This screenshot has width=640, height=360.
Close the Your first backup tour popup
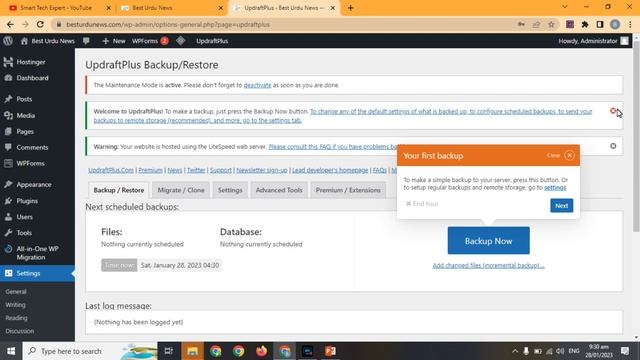coord(569,156)
